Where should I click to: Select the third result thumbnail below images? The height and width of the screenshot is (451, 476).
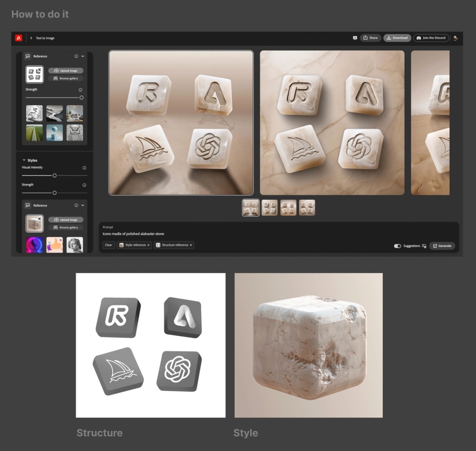coord(288,208)
